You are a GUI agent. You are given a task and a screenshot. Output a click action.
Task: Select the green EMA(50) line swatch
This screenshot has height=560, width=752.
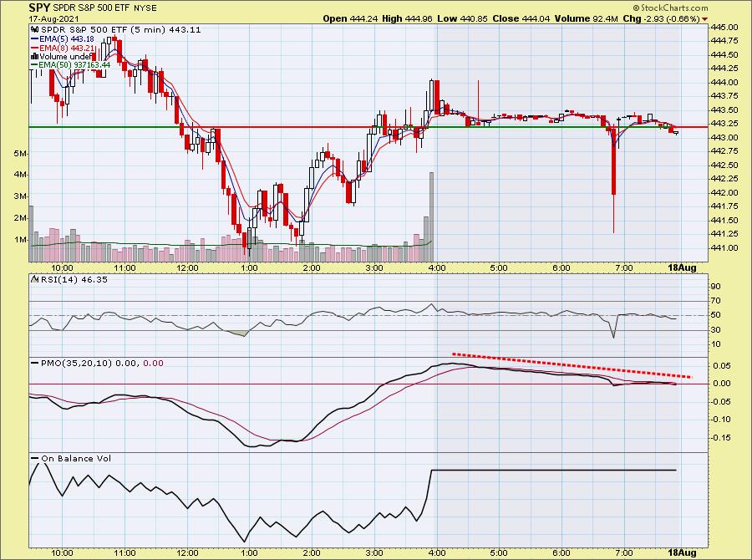(34, 65)
